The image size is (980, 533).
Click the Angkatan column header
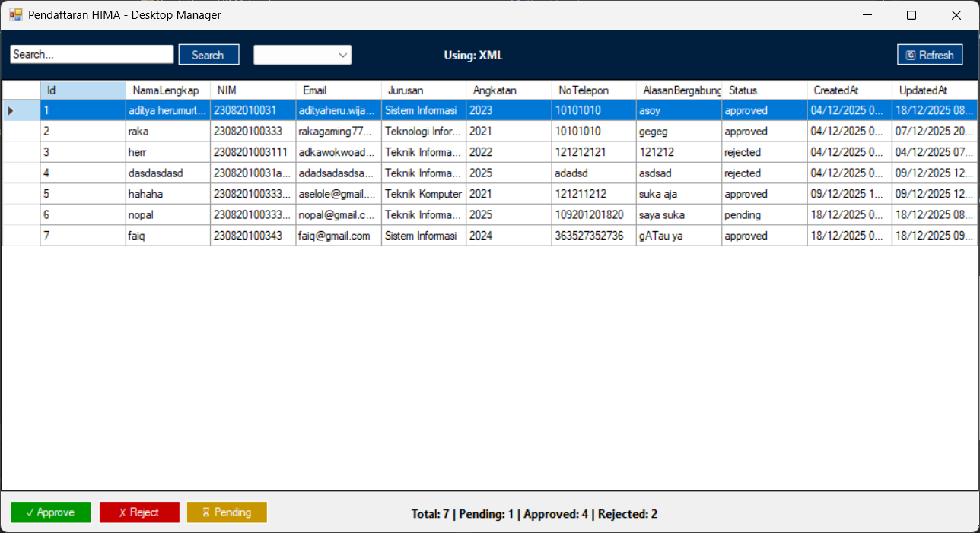click(508, 90)
